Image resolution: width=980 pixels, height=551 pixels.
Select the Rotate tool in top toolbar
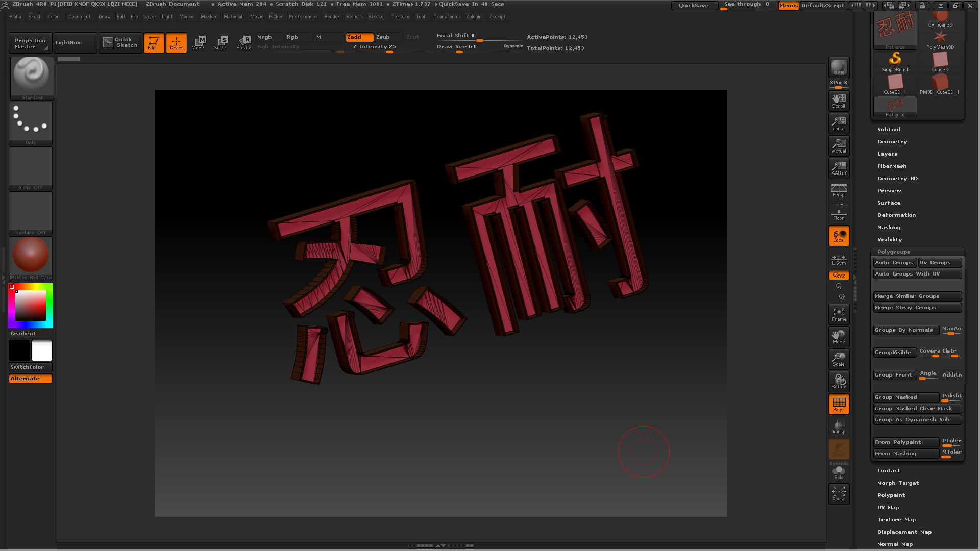click(243, 42)
